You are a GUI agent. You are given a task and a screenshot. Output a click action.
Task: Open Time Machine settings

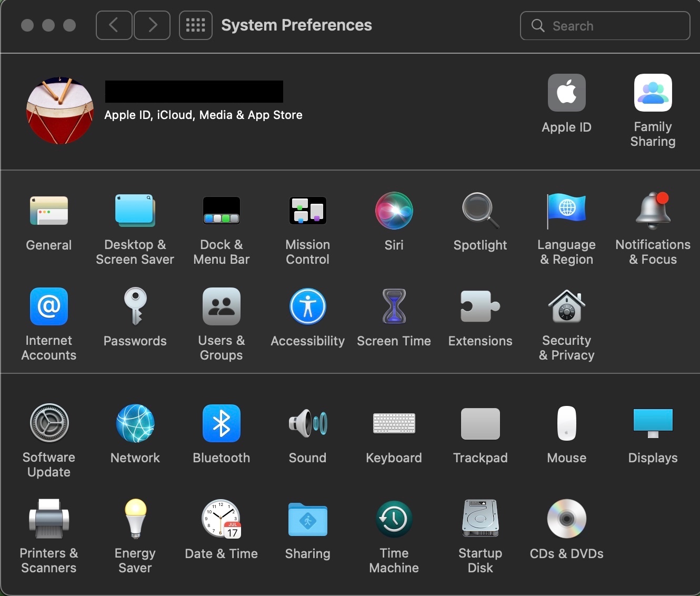click(394, 519)
